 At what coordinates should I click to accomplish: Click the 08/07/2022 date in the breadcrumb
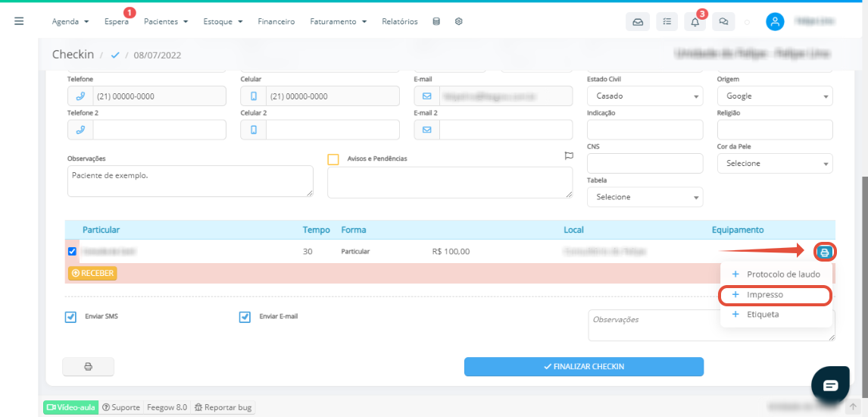tap(158, 55)
